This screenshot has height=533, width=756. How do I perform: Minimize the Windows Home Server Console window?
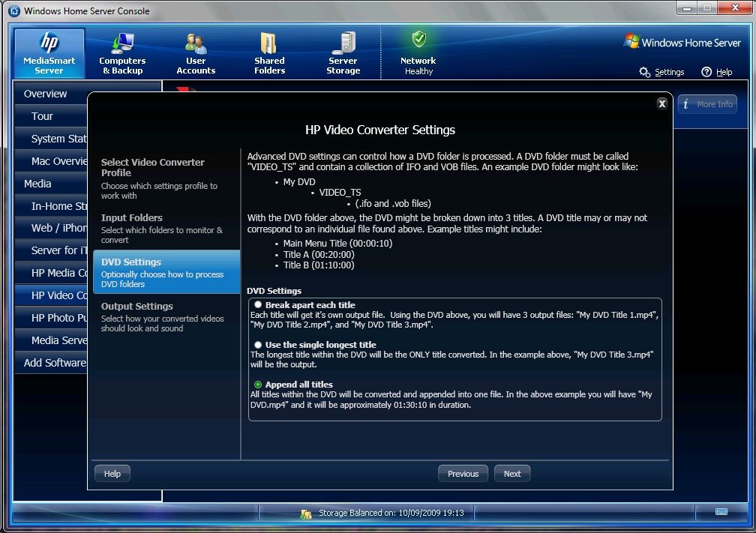(x=687, y=8)
